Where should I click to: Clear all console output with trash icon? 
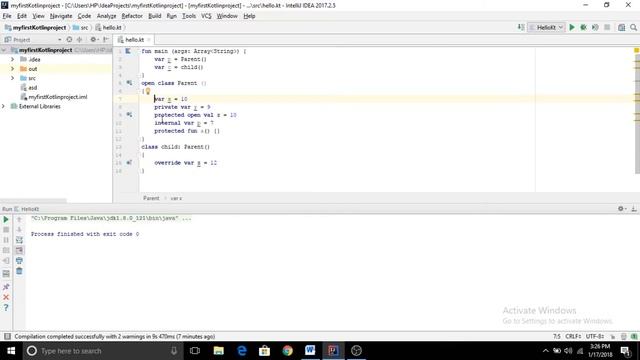pos(19,271)
